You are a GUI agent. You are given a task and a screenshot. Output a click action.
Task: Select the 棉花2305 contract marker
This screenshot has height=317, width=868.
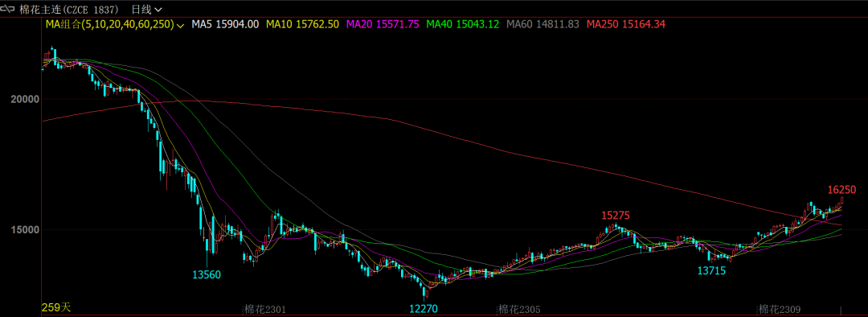point(520,309)
